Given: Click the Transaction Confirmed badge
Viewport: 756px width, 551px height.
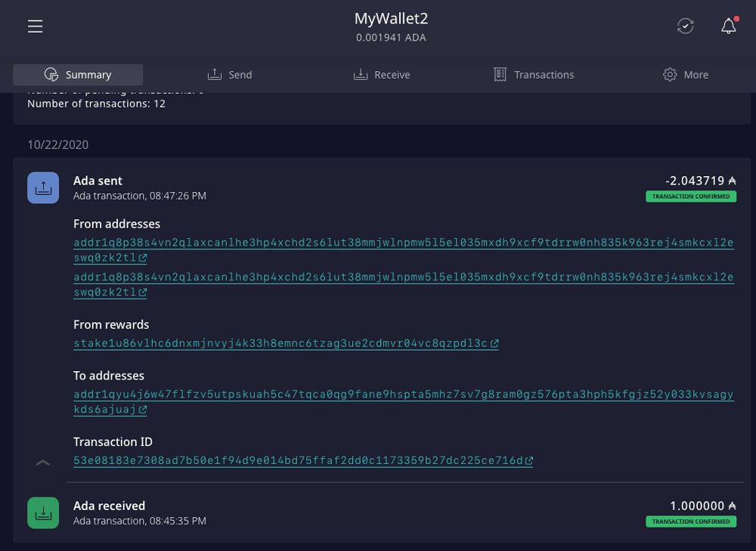Looking at the screenshot, I should pos(691,196).
